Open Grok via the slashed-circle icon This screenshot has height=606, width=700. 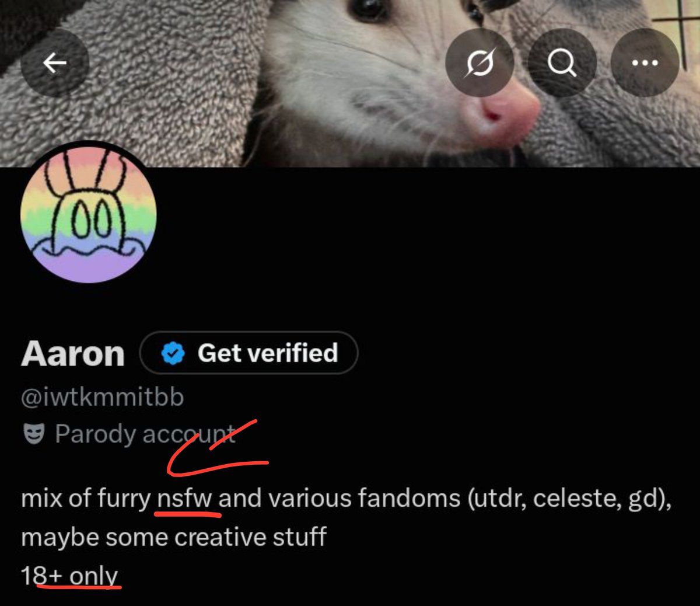(480, 62)
